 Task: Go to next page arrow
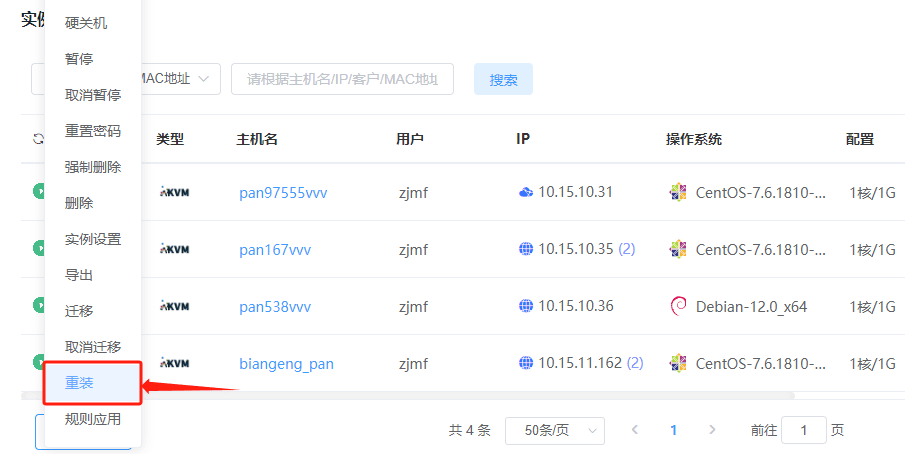pos(712,430)
